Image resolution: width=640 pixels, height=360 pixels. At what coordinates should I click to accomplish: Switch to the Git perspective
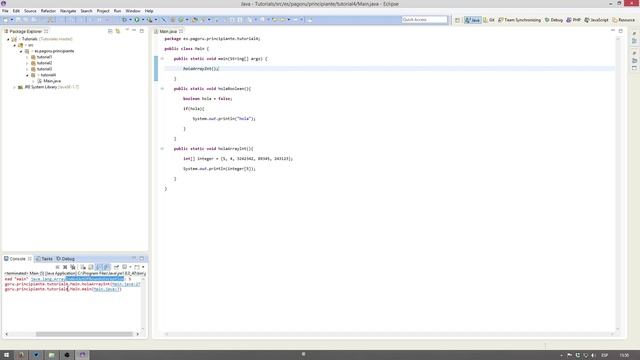coord(489,20)
